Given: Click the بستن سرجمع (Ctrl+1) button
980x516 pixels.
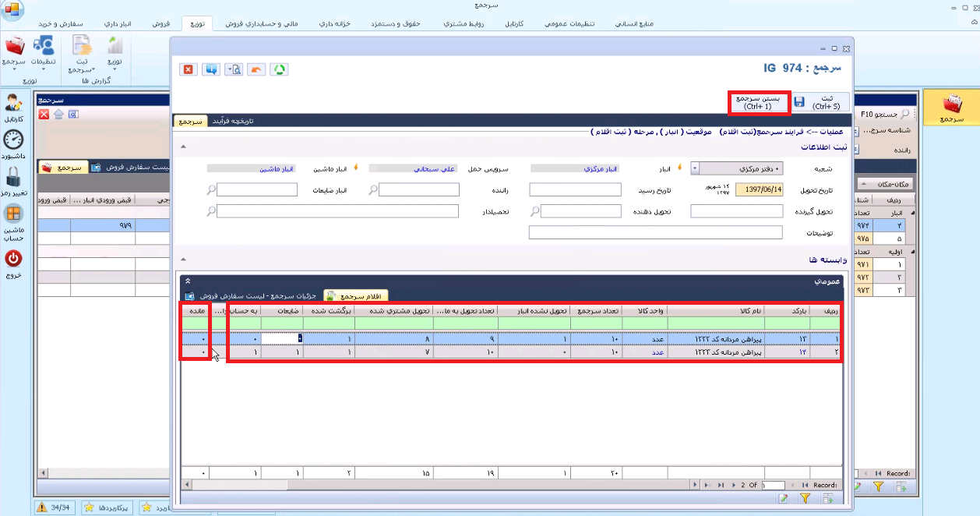Looking at the screenshot, I should [x=760, y=101].
